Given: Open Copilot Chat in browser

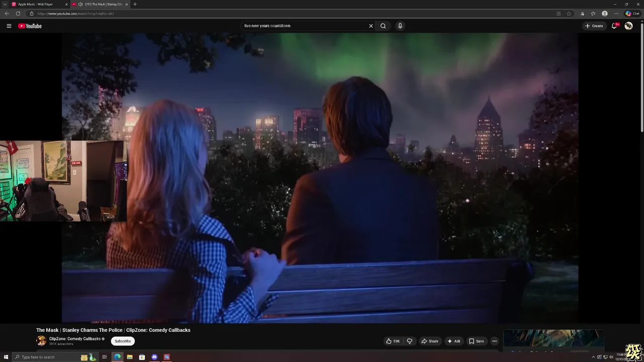Looking at the screenshot, I should (632, 14).
